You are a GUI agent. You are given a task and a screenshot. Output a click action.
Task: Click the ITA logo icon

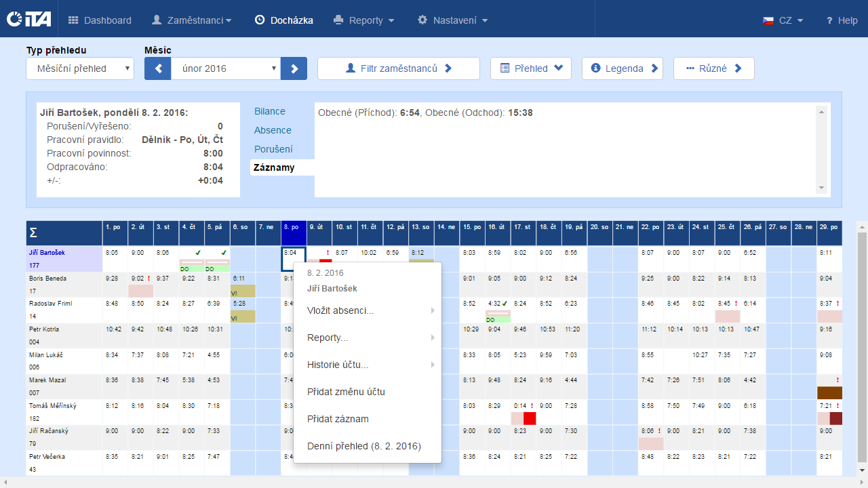tap(28, 20)
